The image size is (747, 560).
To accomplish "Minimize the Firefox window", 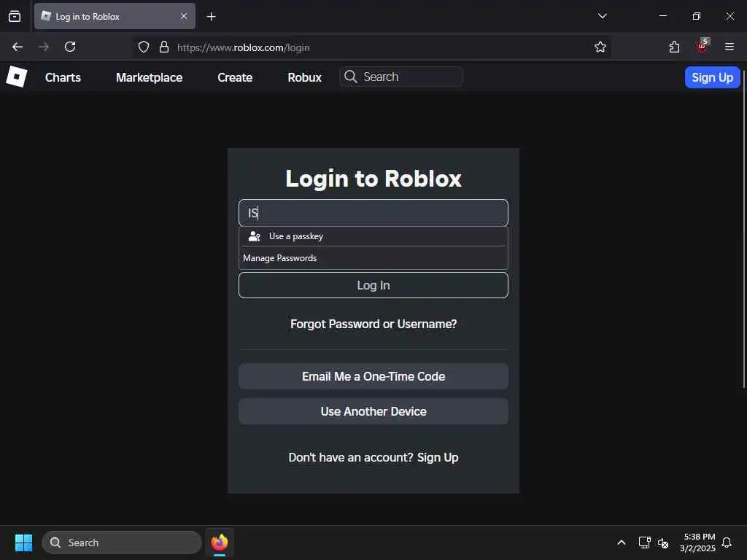I will 662,16.
